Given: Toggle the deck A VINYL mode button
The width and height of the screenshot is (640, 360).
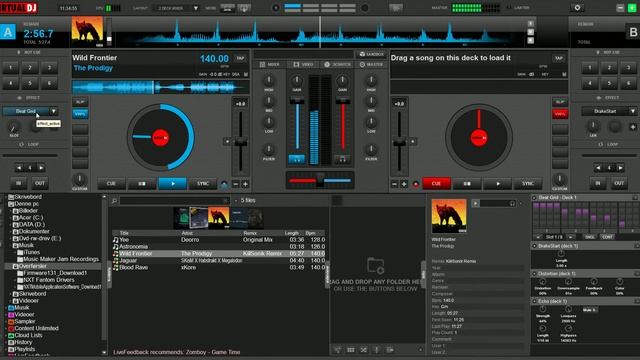Looking at the screenshot, I should pyautogui.click(x=80, y=114).
